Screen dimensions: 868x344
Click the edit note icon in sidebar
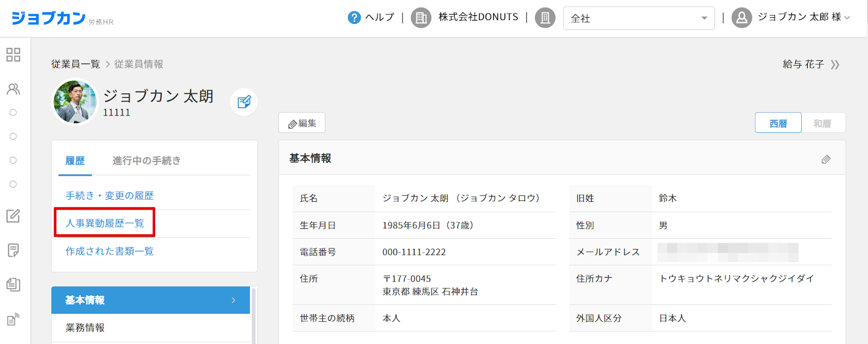13,216
